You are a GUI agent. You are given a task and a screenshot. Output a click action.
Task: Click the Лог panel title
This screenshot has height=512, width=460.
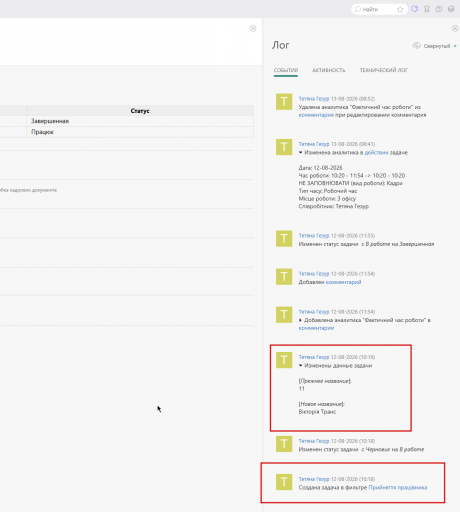[280, 45]
